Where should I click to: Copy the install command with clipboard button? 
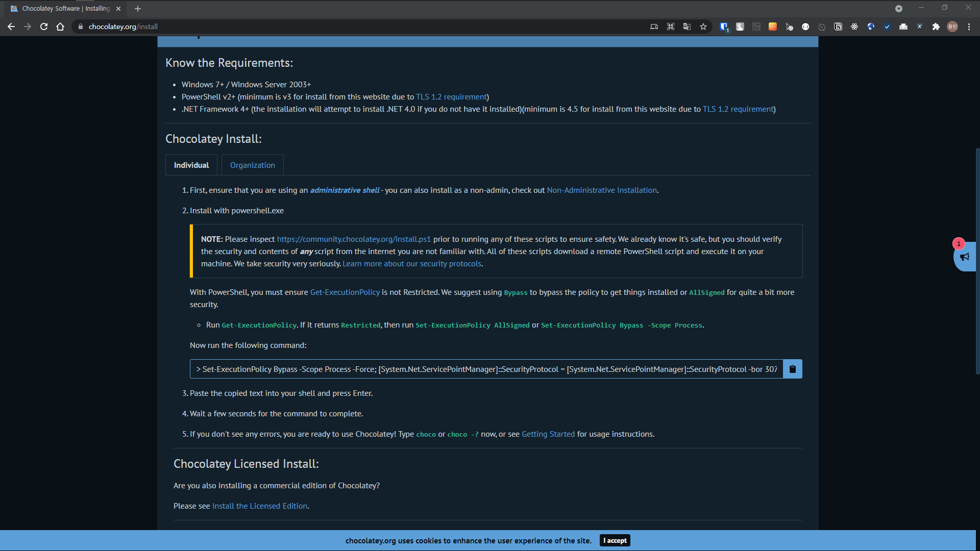pos(793,369)
